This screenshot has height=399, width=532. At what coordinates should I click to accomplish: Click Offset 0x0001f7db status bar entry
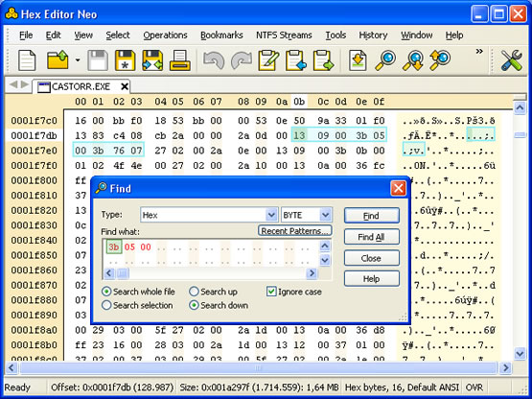[x=112, y=387]
